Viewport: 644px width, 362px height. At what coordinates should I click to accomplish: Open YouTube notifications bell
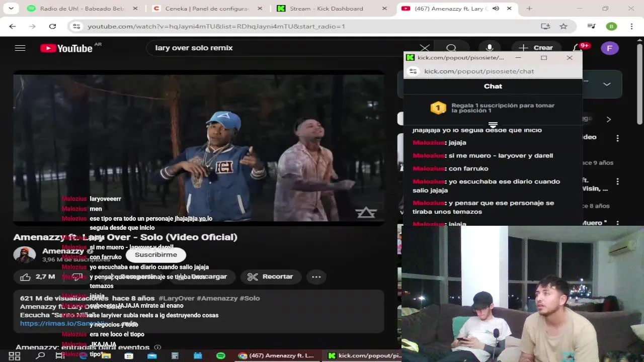(x=578, y=48)
